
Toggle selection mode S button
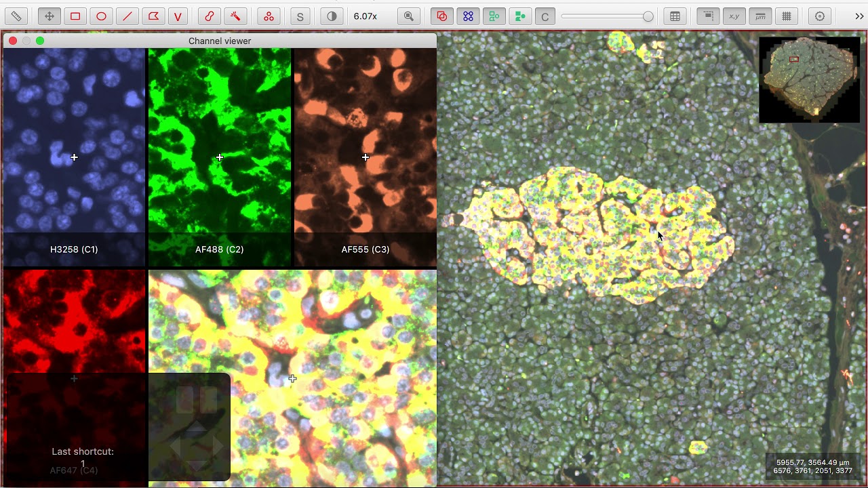coord(300,16)
